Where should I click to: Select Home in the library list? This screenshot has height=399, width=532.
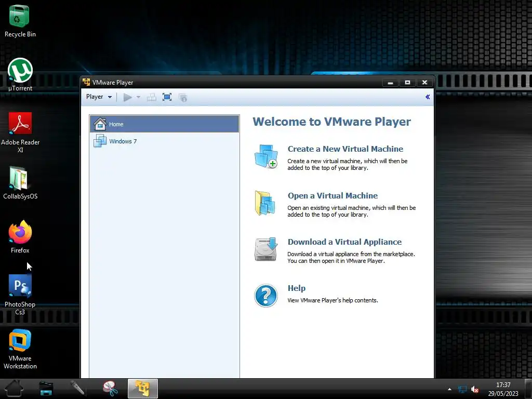click(165, 124)
